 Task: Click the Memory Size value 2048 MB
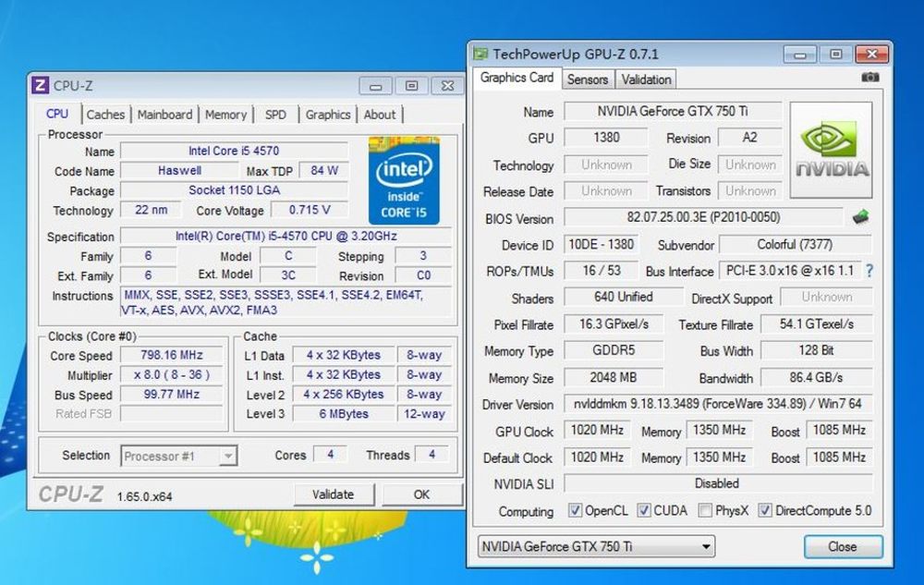pos(614,377)
